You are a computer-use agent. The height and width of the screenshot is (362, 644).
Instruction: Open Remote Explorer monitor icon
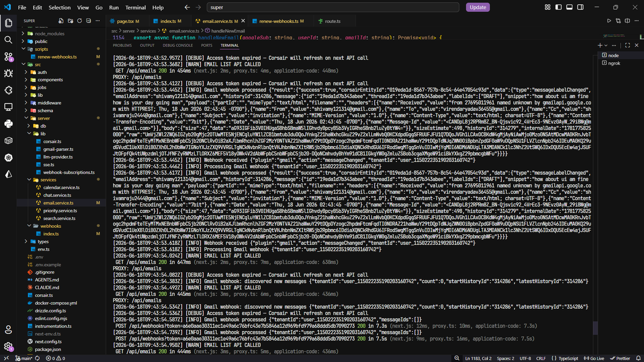8,107
